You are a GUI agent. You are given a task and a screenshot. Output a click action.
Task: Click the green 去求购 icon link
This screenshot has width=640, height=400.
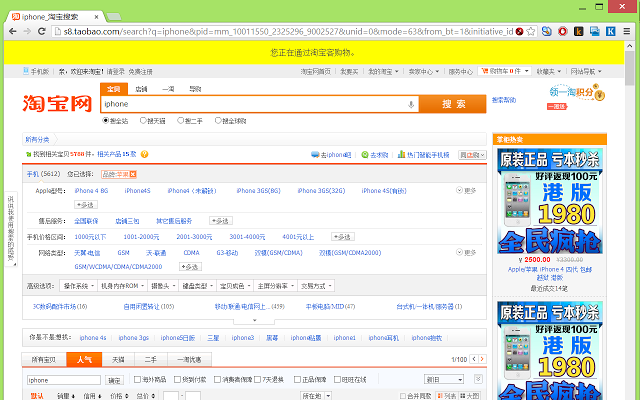[374, 155]
